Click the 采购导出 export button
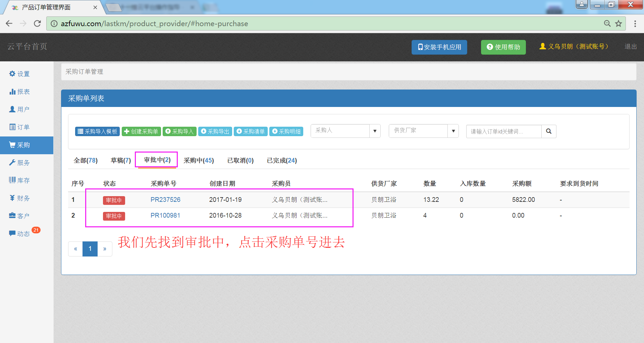644x343 pixels. (215, 131)
